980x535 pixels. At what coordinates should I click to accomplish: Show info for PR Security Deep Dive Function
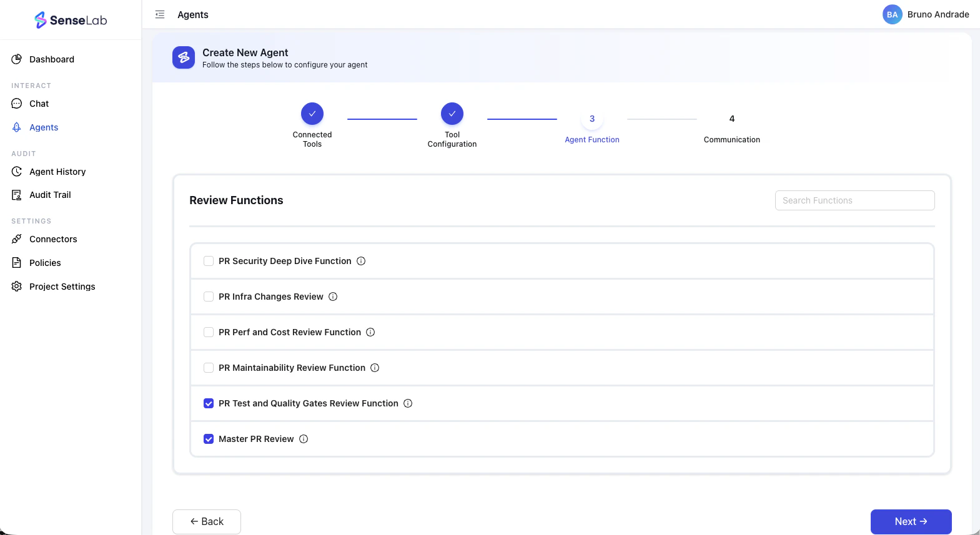tap(361, 261)
